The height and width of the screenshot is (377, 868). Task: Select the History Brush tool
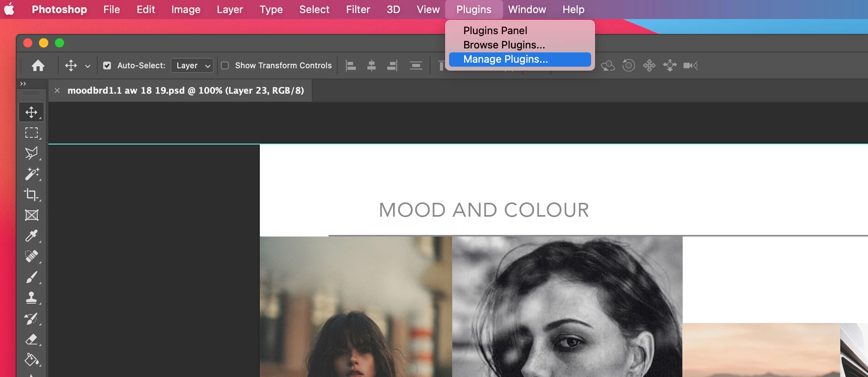[31, 318]
